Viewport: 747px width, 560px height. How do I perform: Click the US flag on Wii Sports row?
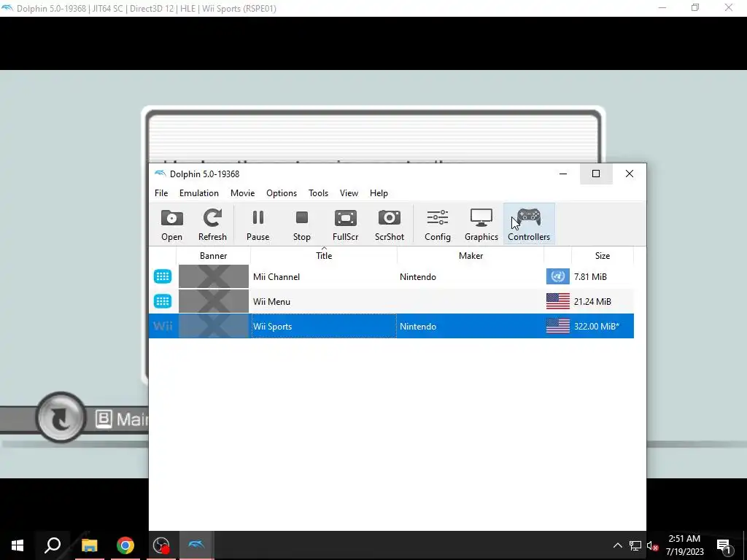[558, 326]
